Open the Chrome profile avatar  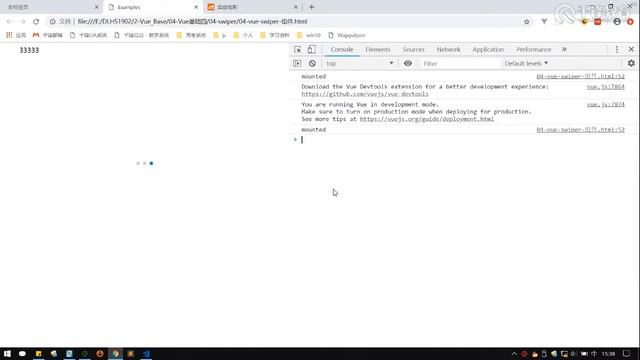point(617,22)
